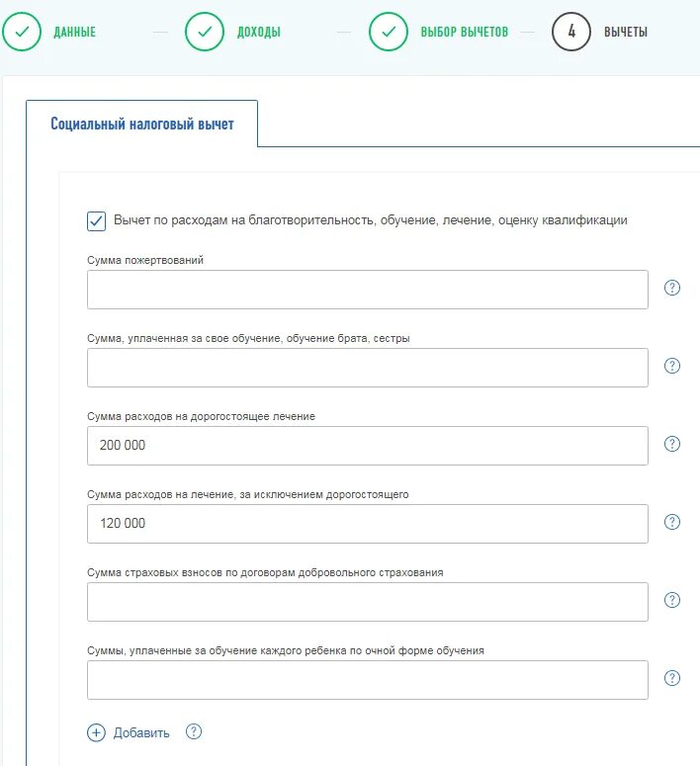Image resolution: width=700 pixels, height=766 pixels.
Task: Focus the voluntary insurance contributions input field
Action: point(368,602)
